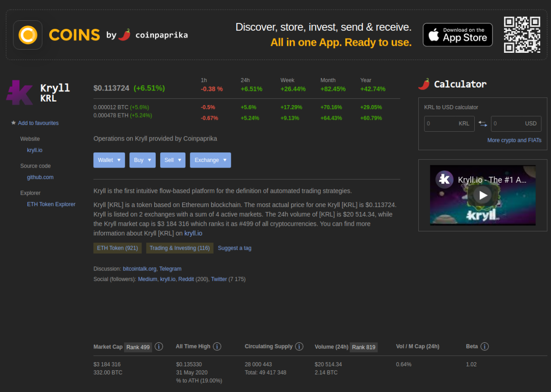Open the ETH Token Explorer link

pos(51,204)
